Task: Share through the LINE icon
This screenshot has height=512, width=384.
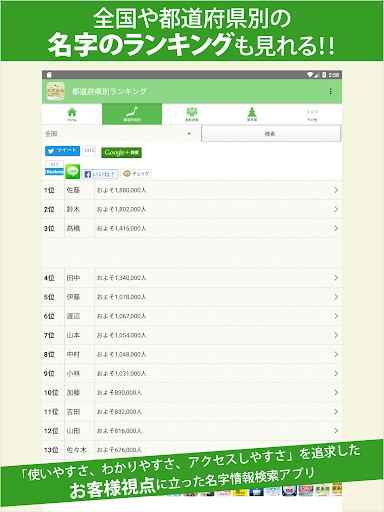Action: point(72,171)
